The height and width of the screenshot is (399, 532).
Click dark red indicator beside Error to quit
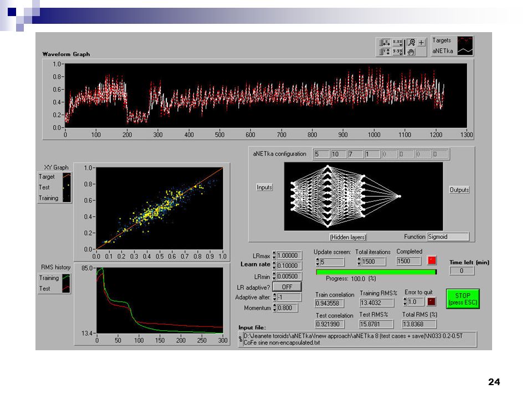431,301
